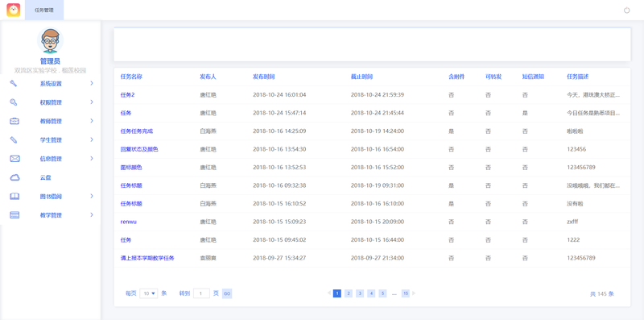Viewport: 644px width, 320px height.
Task: Expand 系统设置 with its chevron
Action: coord(92,83)
